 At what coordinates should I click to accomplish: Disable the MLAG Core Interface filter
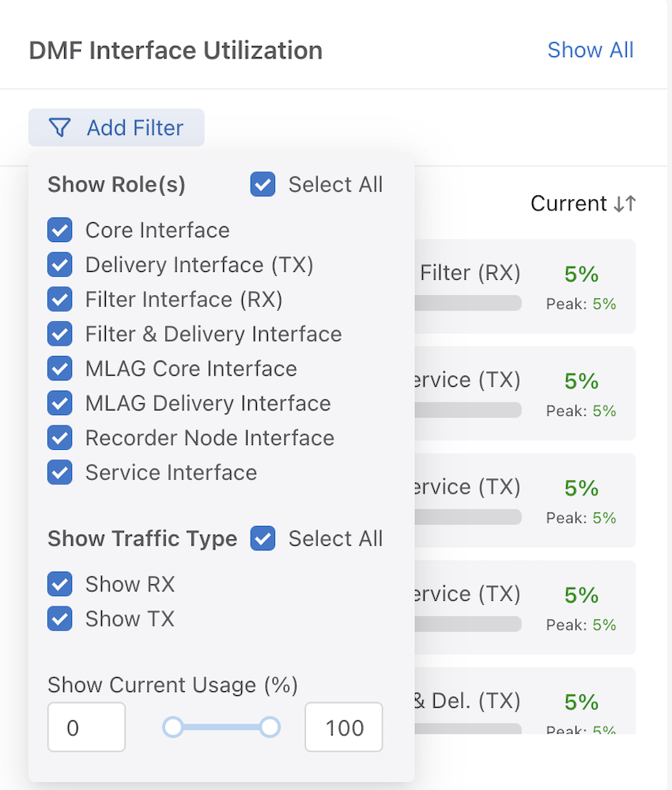pyautogui.click(x=59, y=369)
